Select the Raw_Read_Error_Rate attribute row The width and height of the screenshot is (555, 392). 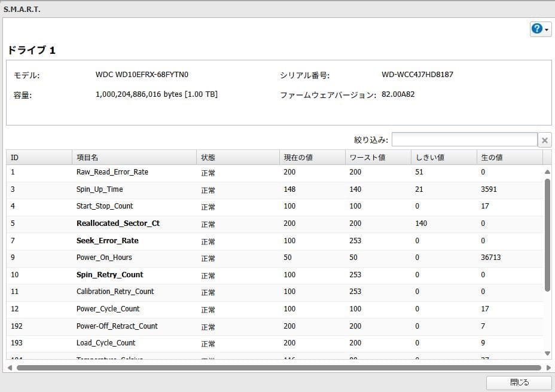(239, 172)
